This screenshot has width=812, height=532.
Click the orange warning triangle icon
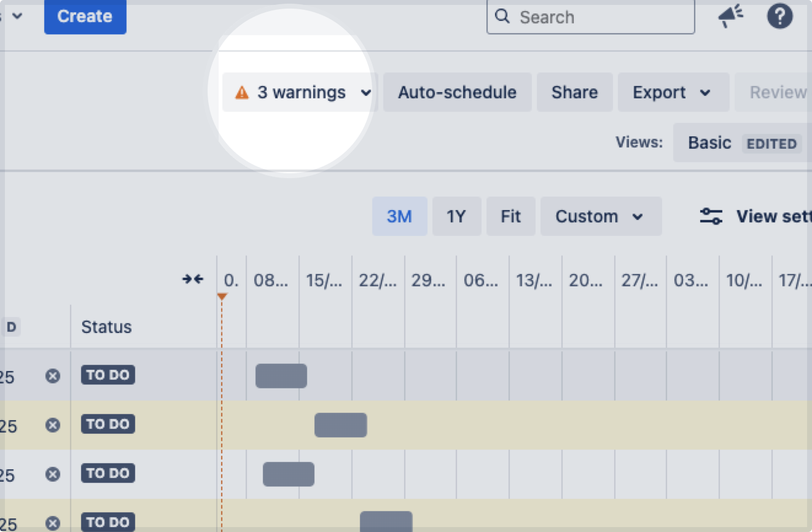click(x=242, y=93)
